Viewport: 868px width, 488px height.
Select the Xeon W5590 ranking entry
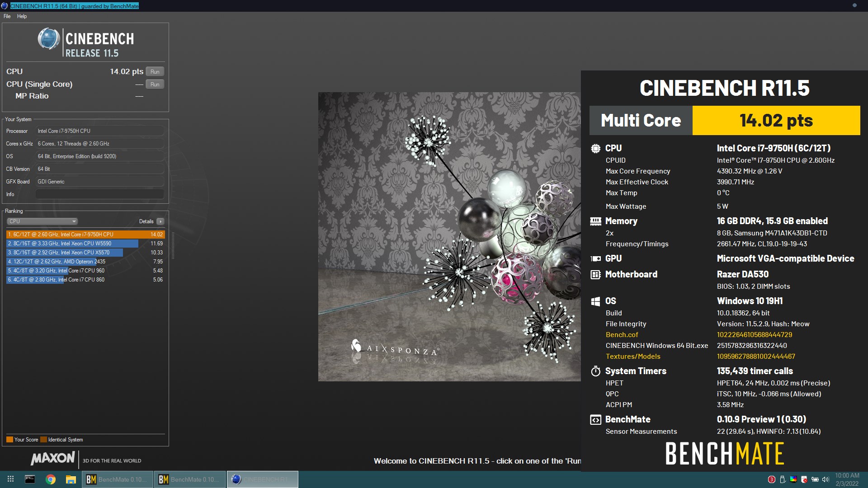click(85, 244)
